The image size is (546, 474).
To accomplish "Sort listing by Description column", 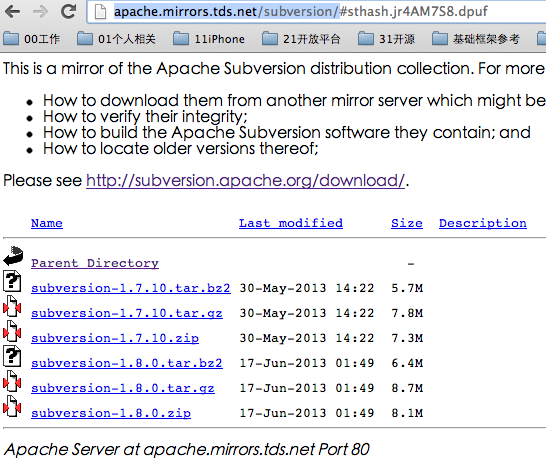I will (483, 223).
